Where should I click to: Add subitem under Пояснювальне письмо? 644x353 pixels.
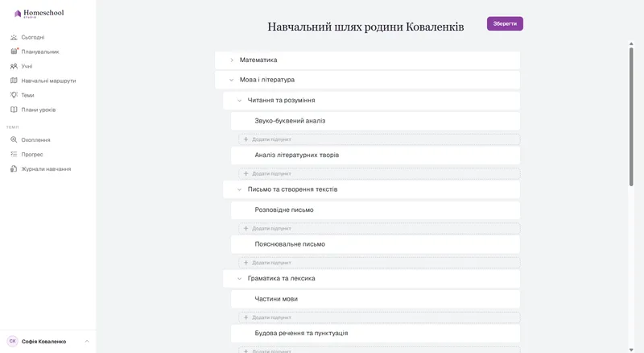[379, 263]
